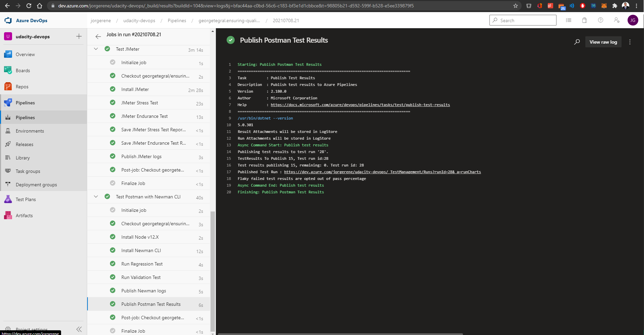Click the Pipelines breadcrumb link
Screen dimensions: 644x335
177,20
